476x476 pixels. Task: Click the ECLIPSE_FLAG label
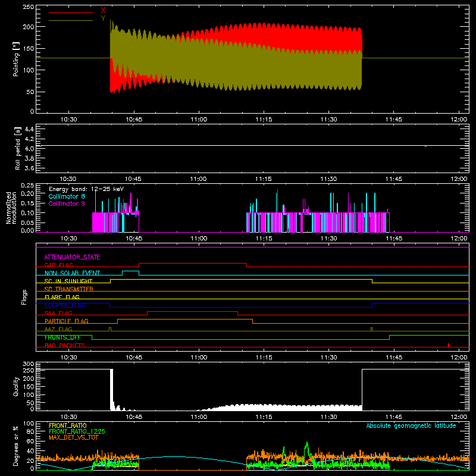click(65, 305)
